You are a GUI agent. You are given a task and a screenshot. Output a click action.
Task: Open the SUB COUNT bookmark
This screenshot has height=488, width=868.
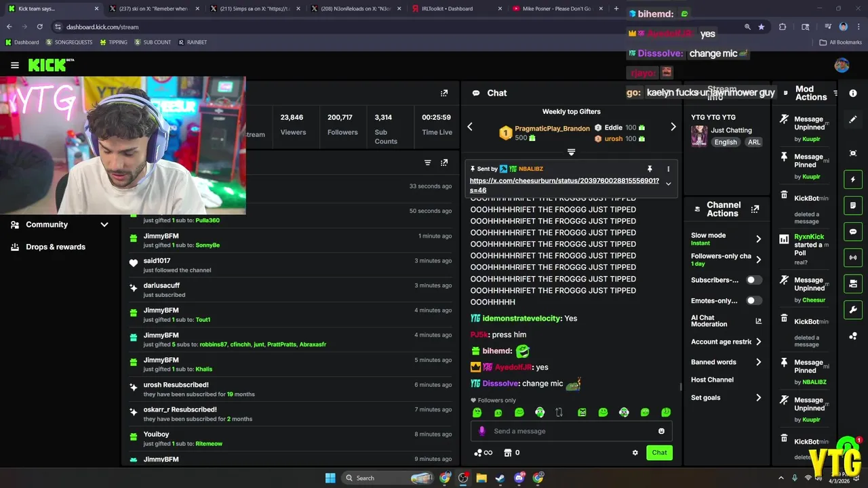click(x=153, y=42)
